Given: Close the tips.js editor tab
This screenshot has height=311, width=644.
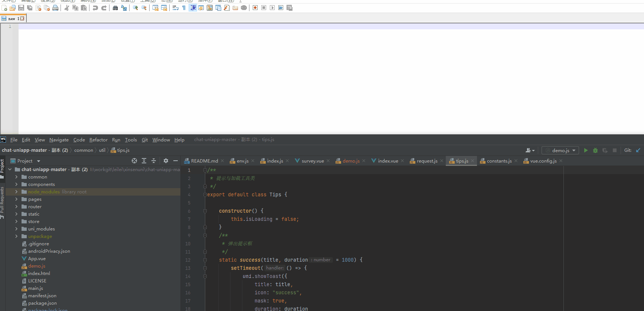Looking at the screenshot, I should 473,161.
